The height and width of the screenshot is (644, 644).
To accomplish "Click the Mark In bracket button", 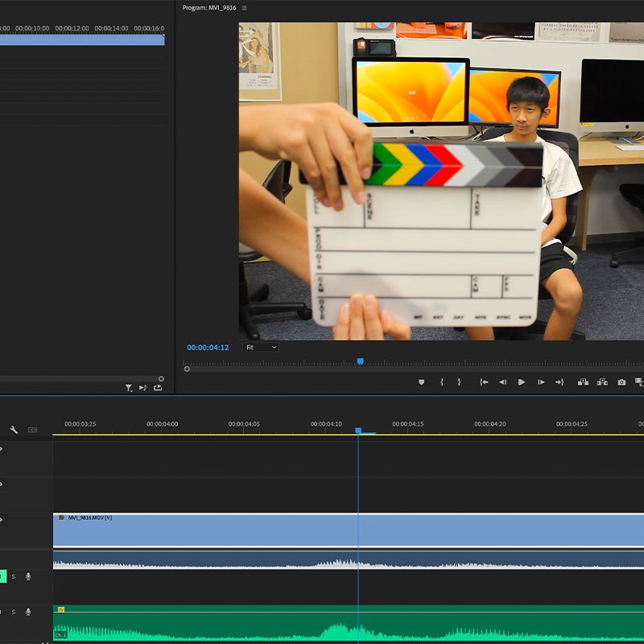I will [441, 382].
